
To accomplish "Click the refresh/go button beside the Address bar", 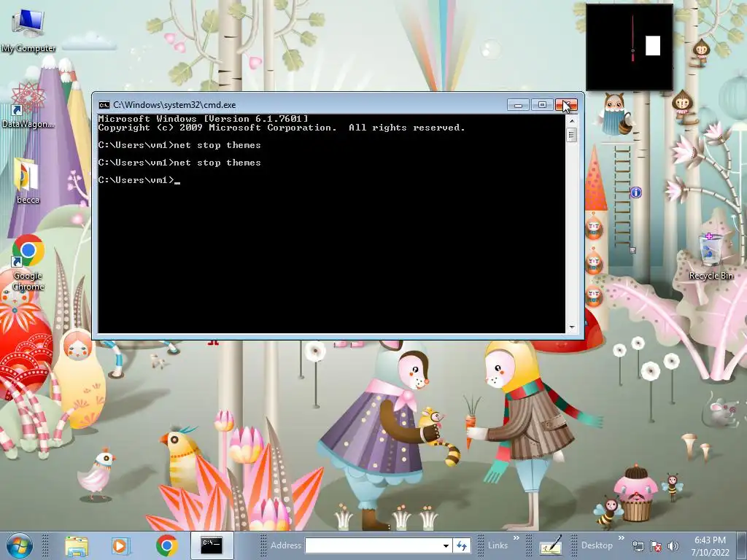I will click(461, 545).
